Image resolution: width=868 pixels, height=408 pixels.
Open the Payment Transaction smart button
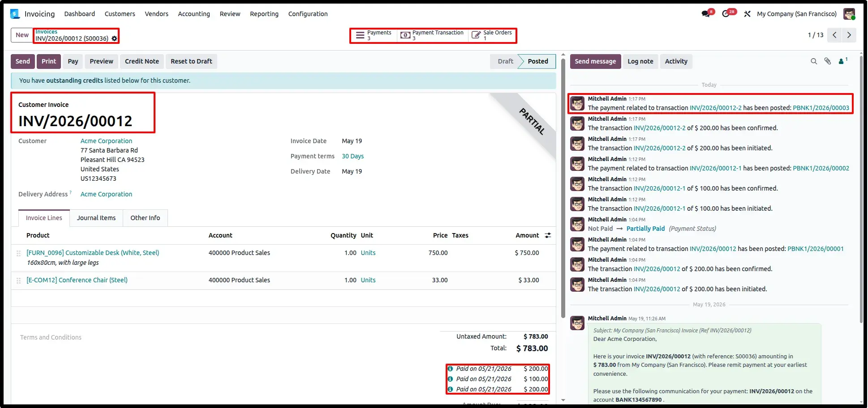coord(432,35)
